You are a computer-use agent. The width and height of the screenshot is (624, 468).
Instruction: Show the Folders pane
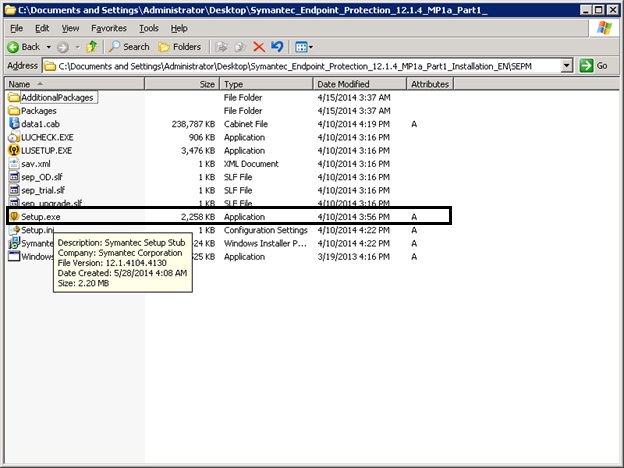click(179, 47)
